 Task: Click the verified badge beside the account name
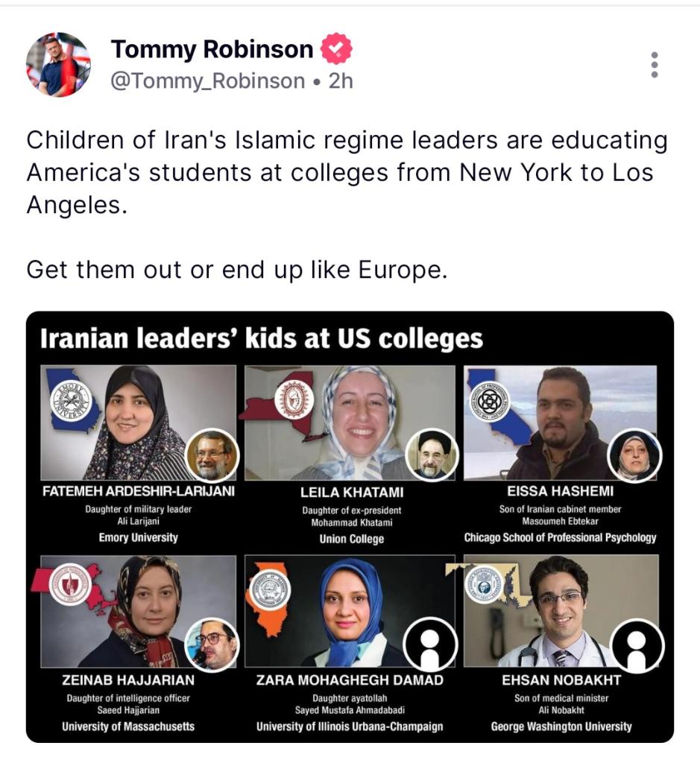tap(336, 50)
